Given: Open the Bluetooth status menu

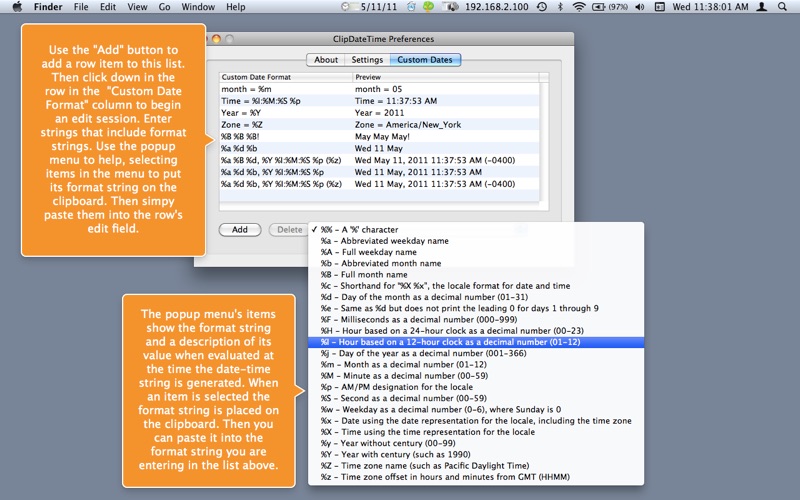Looking at the screenshot, I should (x=560, y=7).
